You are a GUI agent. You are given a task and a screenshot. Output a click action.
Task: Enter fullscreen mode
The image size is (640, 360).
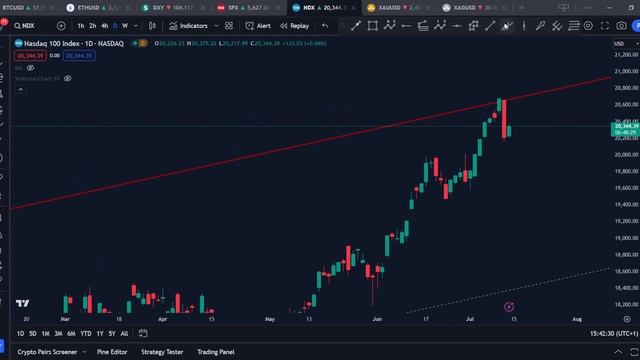click(x=605, y=26)
